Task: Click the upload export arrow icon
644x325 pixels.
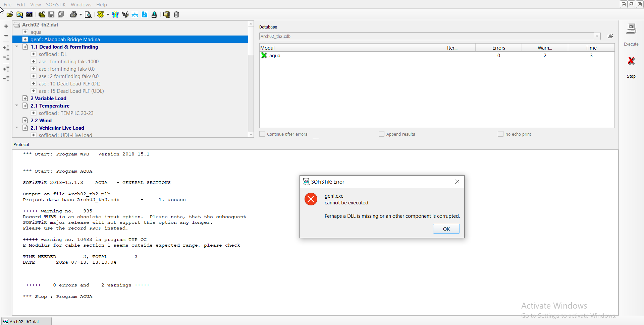Action: pos(154,14)
